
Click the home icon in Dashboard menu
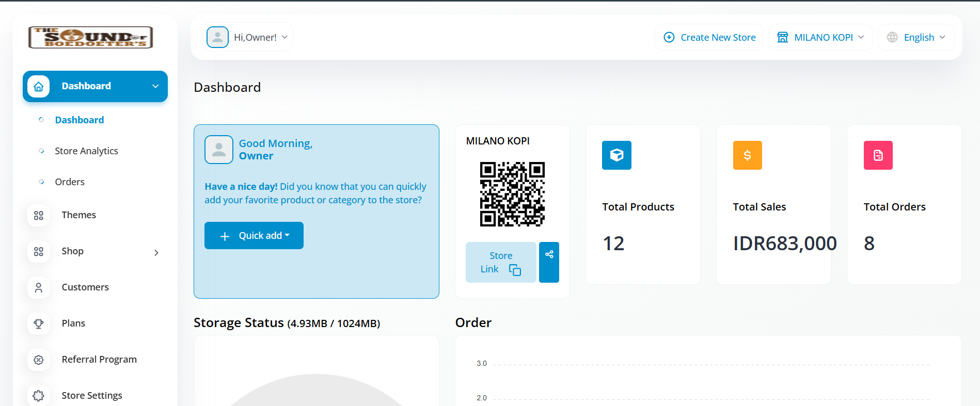click(39, 86)
